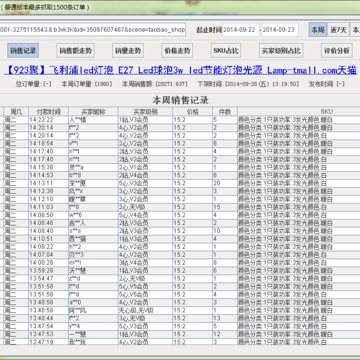The height and width of the screenshot is (360, 360).
Task: Click the 起止时间 label
Action: [x=209, y=30]
